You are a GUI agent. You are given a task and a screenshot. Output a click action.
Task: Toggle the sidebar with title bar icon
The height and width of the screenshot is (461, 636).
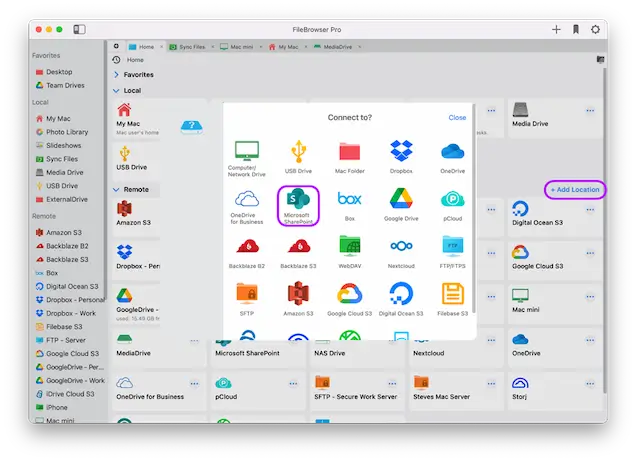pyautogui.click(x=79, y=29)
